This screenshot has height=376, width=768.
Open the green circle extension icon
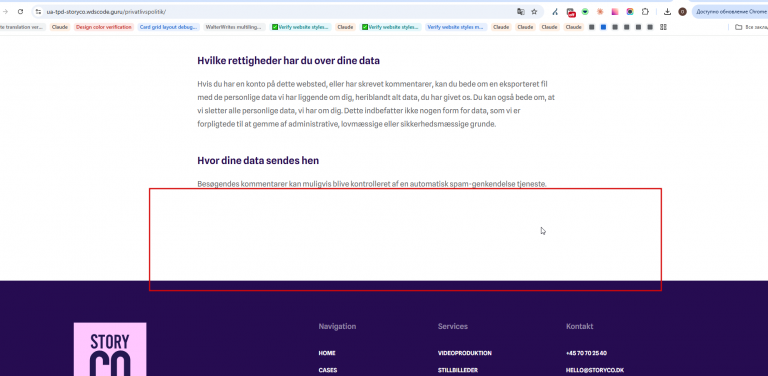pos(585,12)
